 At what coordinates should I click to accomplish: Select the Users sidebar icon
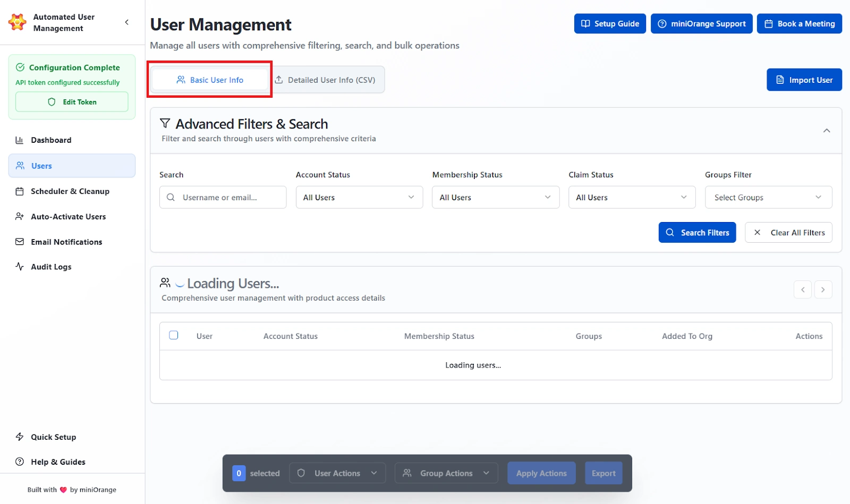click(x=19, y=165)
